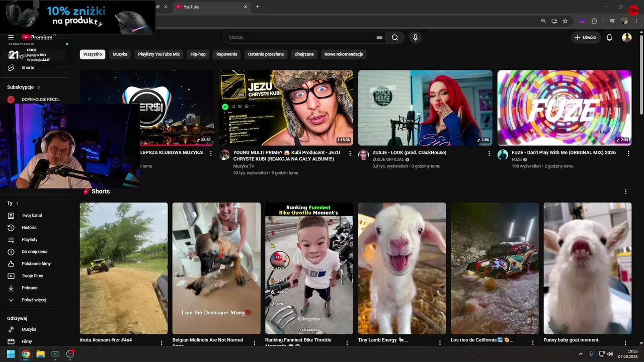Open options menu for FUZE video

pyautogui.click(x=628, y=153)
